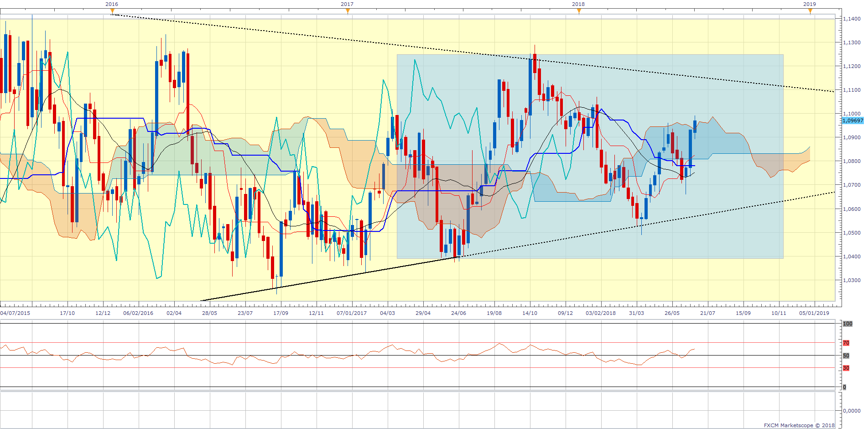The width and height of the screenshot is (868, 429).
Task: Click the FXCM Marketscope copyright text
Action: click(799, 425)
